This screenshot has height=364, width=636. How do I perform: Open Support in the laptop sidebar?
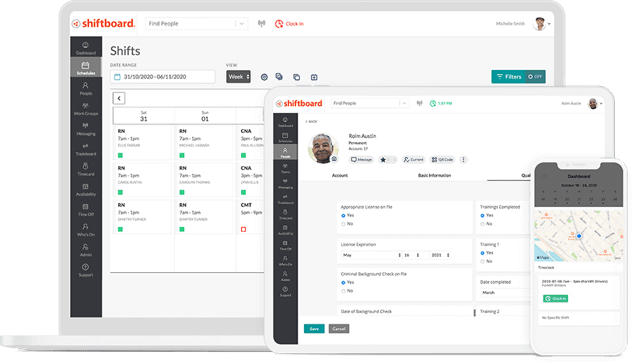86,270
